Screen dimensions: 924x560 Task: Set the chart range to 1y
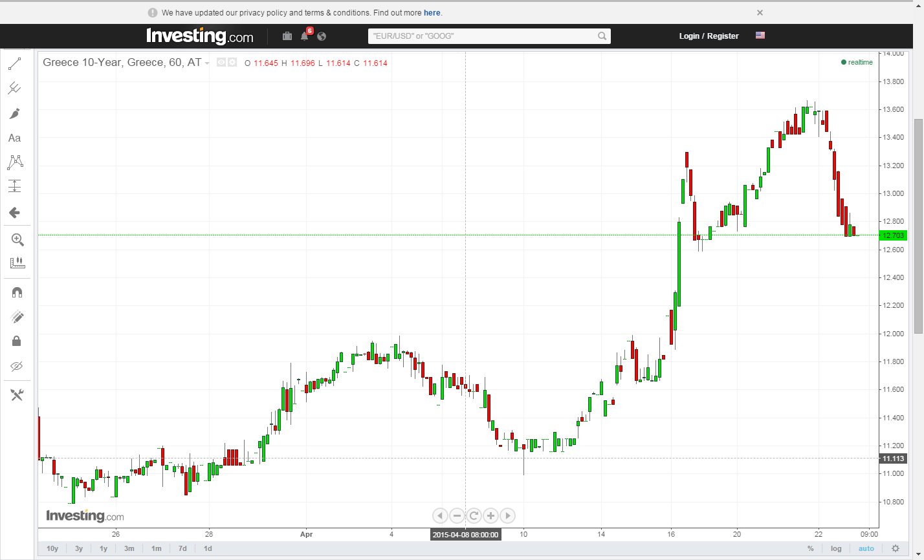104,548
